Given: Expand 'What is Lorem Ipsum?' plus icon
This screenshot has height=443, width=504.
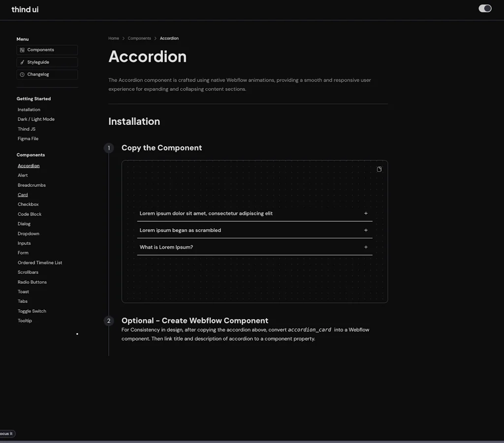Looking at the screenshot, I should click(366, 247).
